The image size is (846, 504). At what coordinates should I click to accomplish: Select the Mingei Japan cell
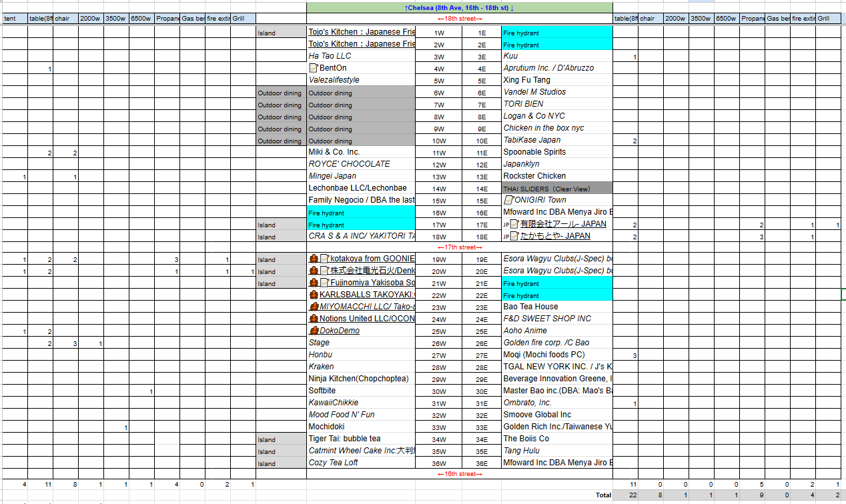tap(361, 176)
